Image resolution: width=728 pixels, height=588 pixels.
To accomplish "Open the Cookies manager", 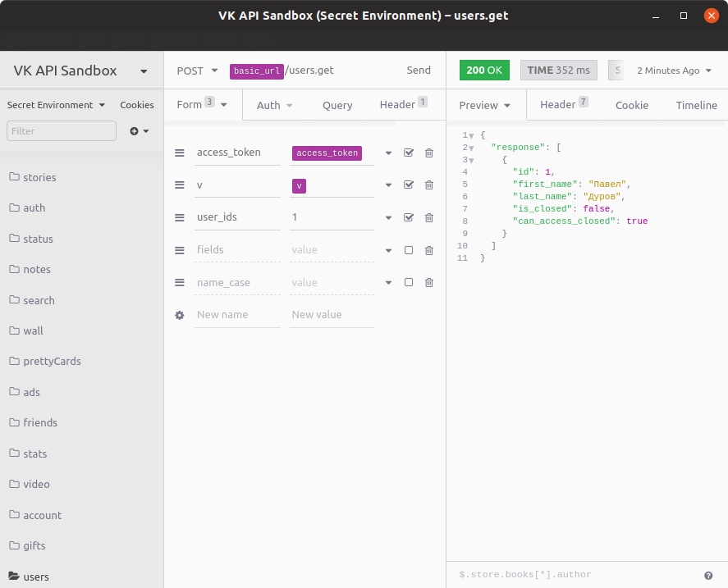I will click(137, 105).
